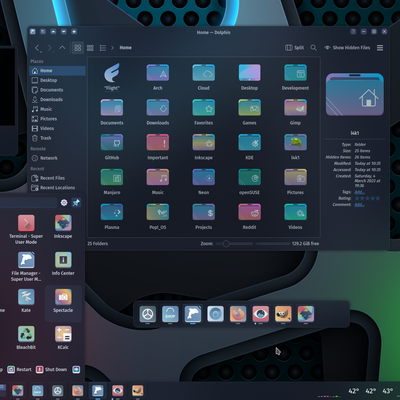This screenshot has height=400, width=400.
Task: Open Desktop in Places panel
Action: tap(57, 80)
